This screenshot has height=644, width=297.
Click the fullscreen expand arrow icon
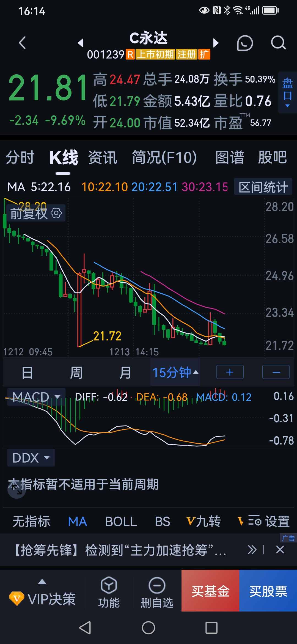click(x=17, y=489)
